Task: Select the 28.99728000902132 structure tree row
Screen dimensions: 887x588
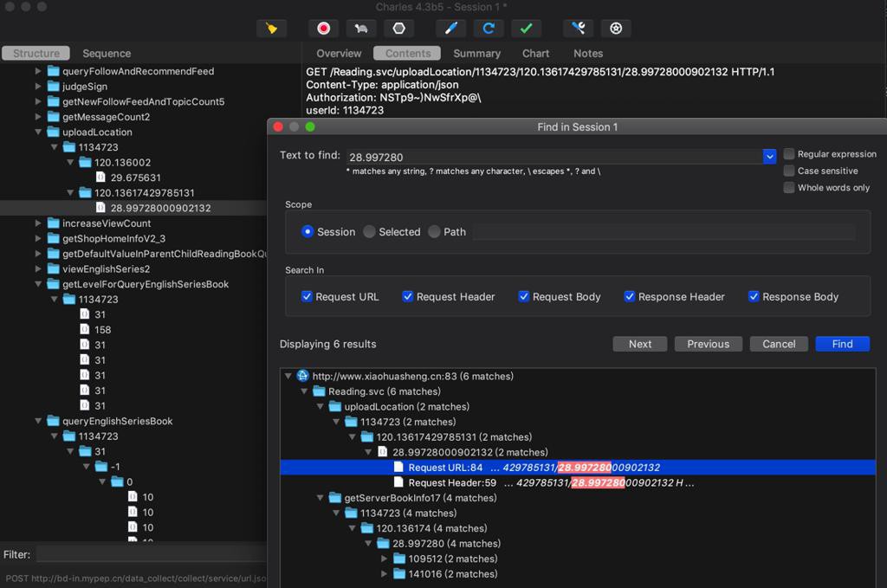Action: point(133,208)
